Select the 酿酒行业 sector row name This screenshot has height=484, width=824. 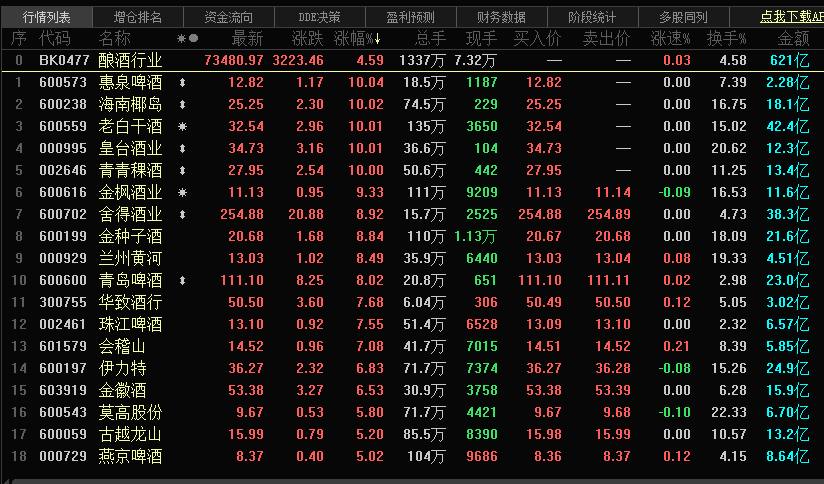130,60
